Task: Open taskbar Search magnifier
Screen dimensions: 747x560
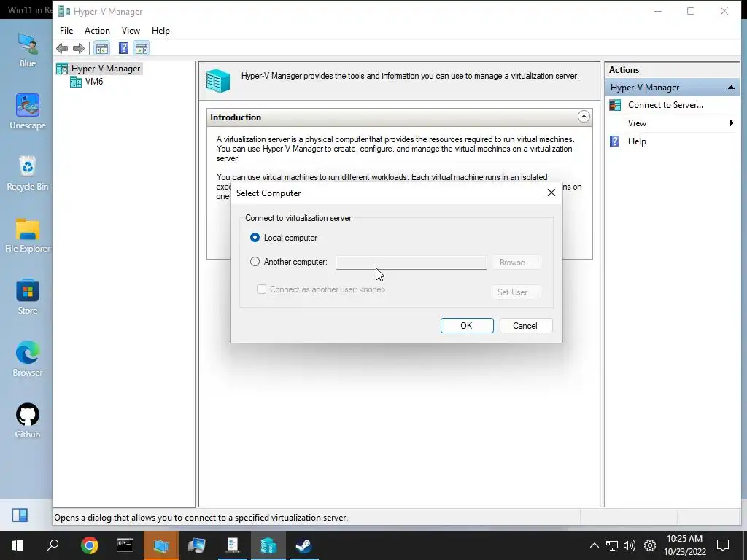Action: [x=53, y=545]
